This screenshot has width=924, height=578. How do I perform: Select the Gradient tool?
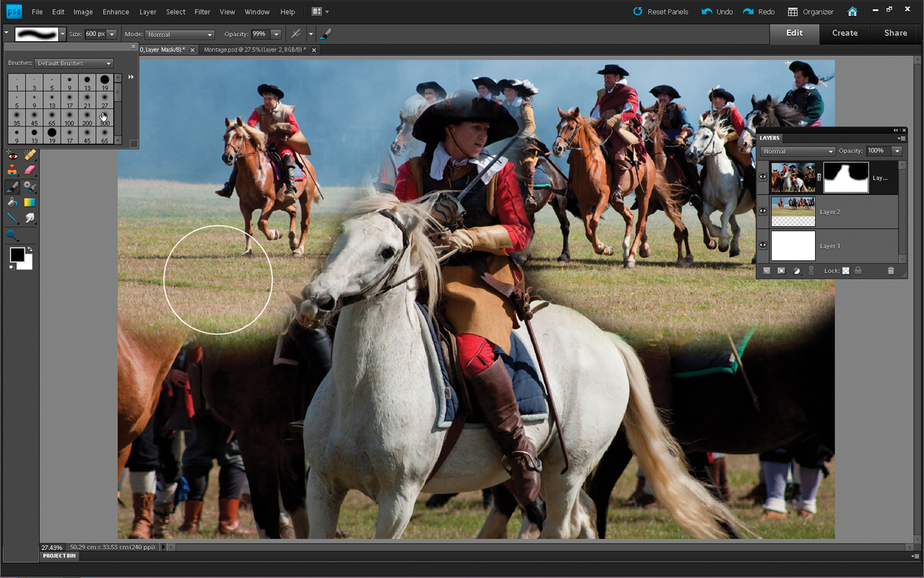[x=30, y=202]
